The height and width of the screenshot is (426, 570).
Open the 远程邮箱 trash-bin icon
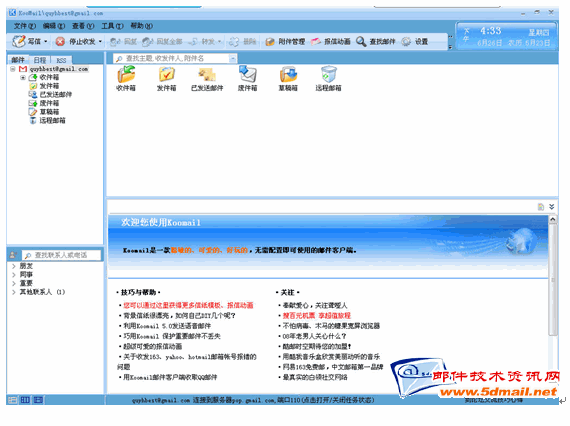(329, 74)
